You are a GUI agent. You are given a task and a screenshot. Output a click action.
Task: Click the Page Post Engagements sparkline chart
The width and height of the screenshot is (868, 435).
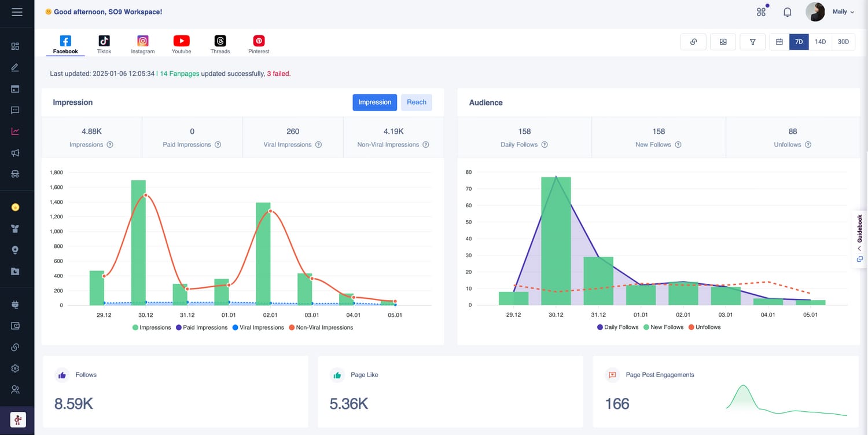pos(786,400)
